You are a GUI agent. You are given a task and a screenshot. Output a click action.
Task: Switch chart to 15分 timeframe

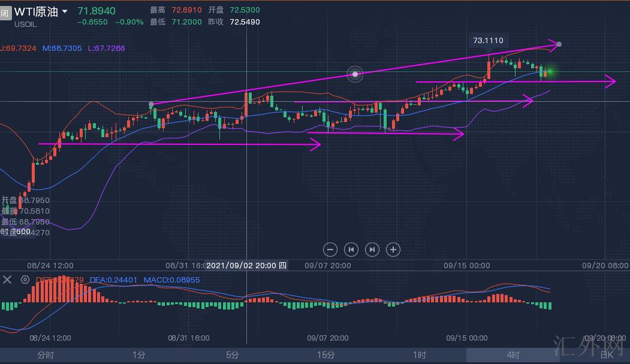tap(326, 355)
